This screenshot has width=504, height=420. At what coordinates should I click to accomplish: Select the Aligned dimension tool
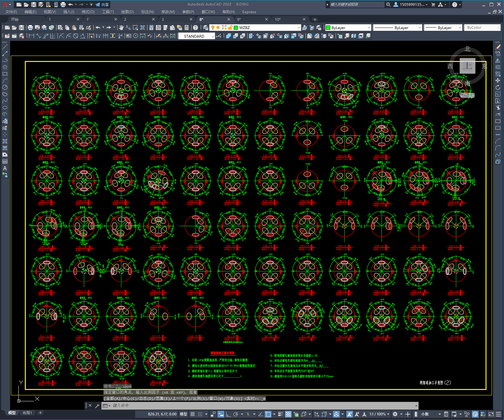(39, 36)
